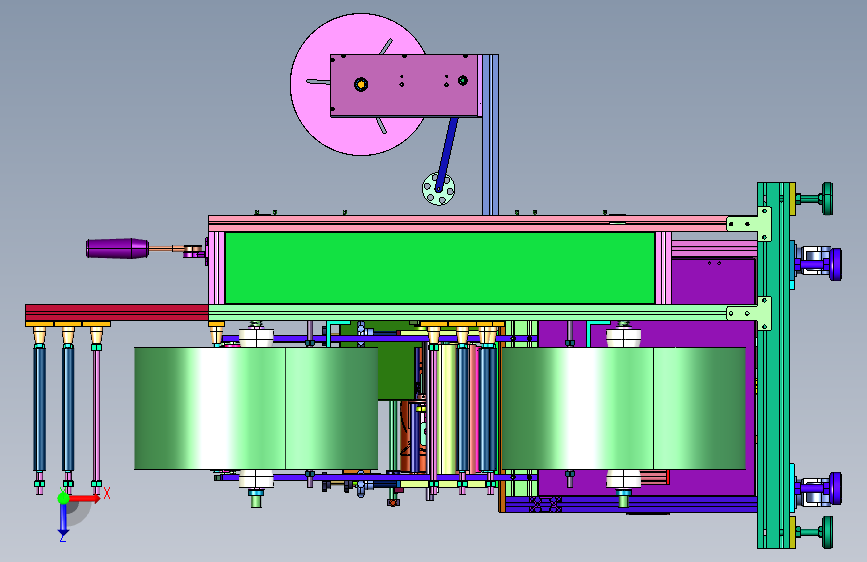The image size is (867, 562).
Task: Pick the yellow-centered bolt on the purple plate
Action: (361, 85)
